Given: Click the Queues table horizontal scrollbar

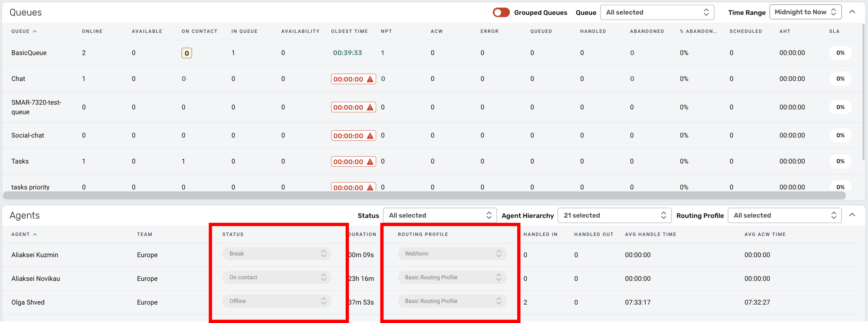Looking at the screenshot, I should click(x=424, y=195).
